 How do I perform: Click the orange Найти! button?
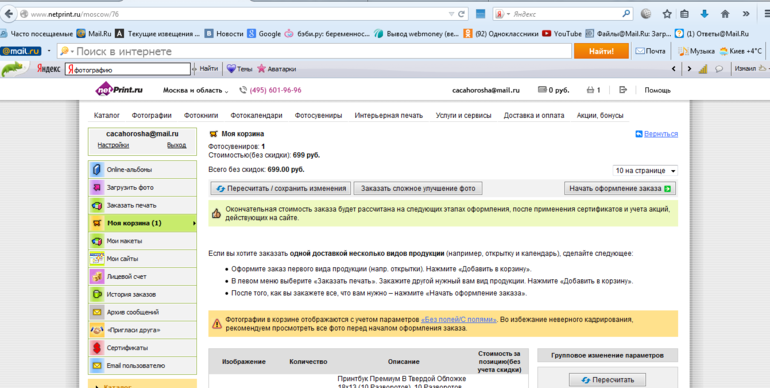click(601, 51)
